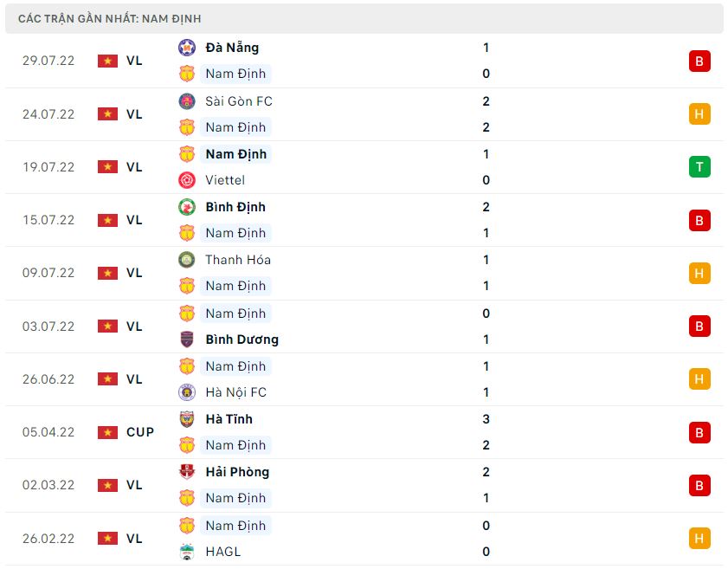Click the 26.02.22 match date
The width and height of the screenshot is (728, 569).
48,539
